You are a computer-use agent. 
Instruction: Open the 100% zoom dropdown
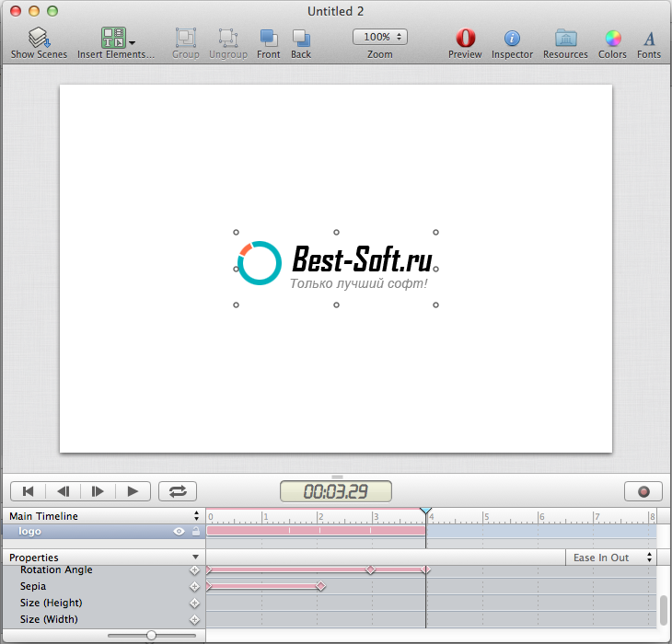point(379,37)
